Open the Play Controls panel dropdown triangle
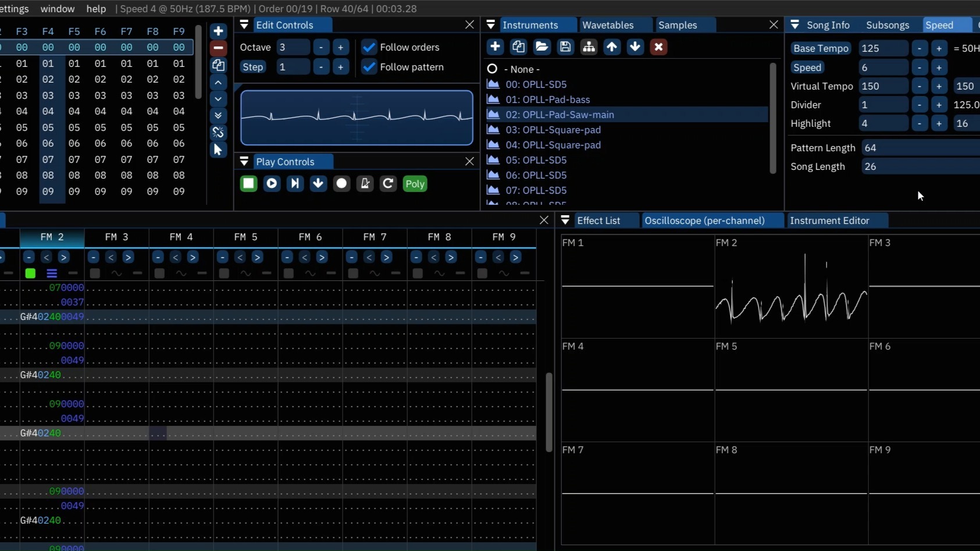Screen dimensions: 980x551 tap(244, 161)
